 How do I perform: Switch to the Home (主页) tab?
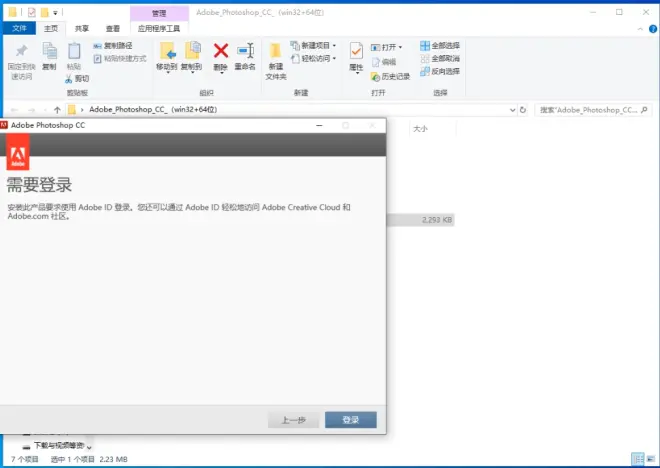point(51,28)
